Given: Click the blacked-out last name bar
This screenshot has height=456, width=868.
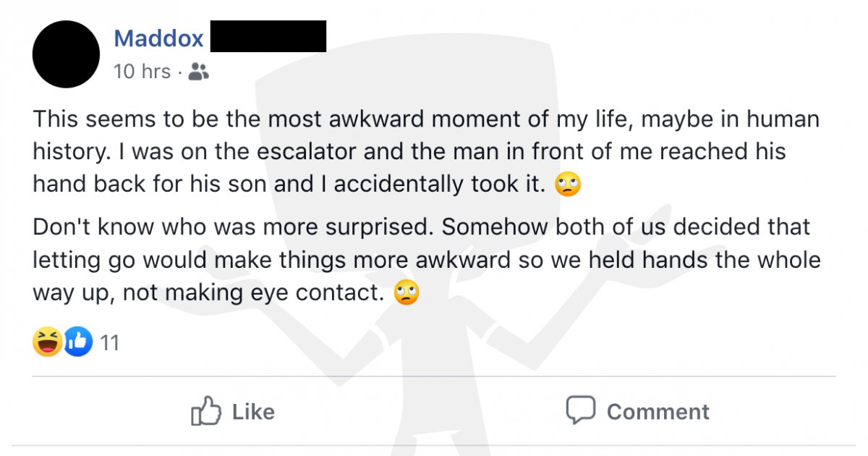Looking at the screenshot, I should tap(268, 36).
